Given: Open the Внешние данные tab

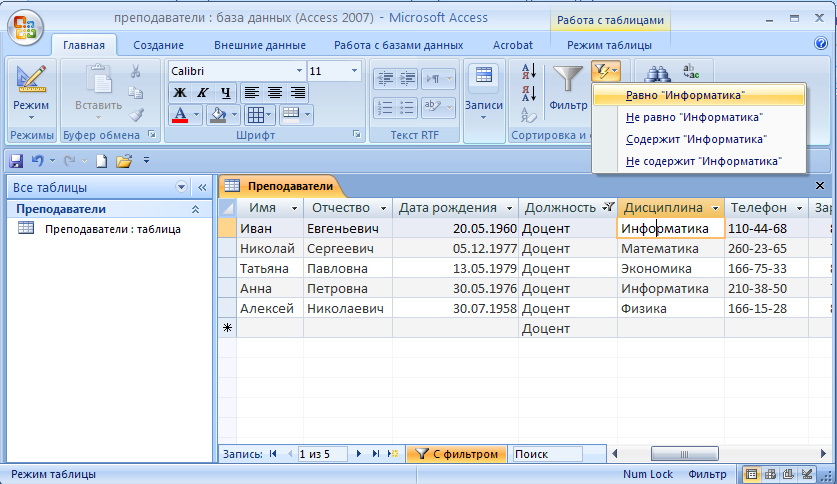Looking at the screenshot, I should tap(260, 45).
